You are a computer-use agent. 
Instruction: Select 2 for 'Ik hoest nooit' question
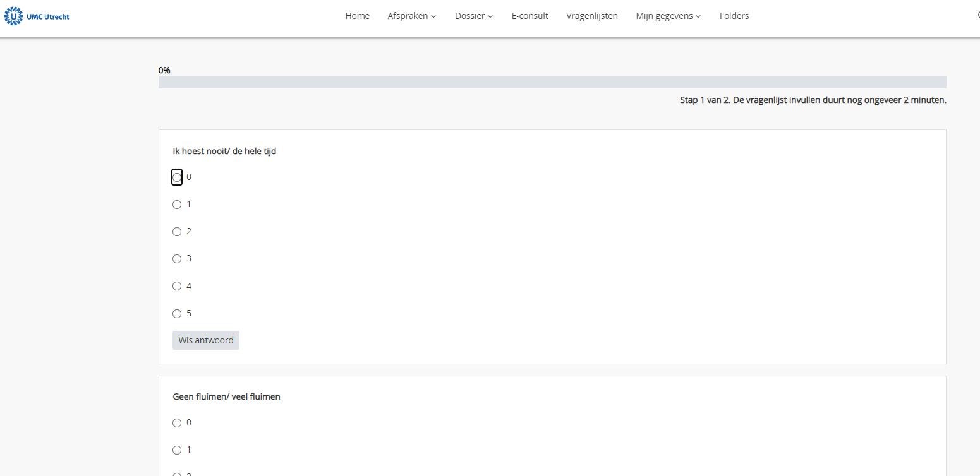point(177,232)
